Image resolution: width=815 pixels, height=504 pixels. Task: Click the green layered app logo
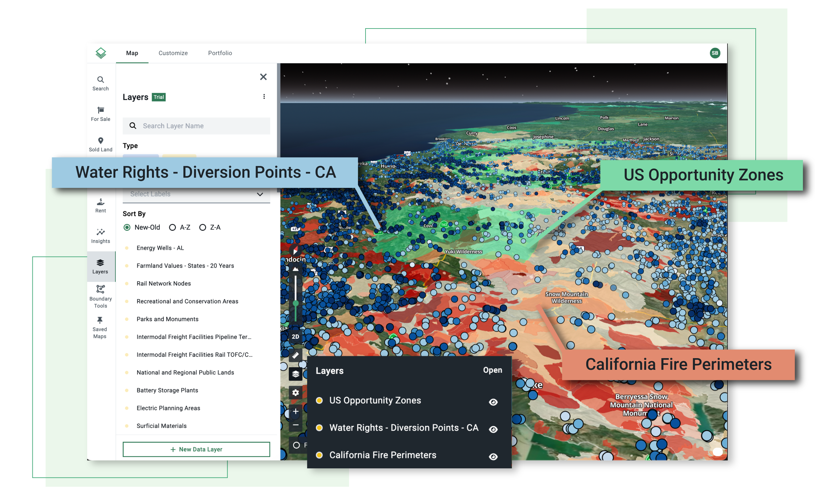(x=101, y=53)
